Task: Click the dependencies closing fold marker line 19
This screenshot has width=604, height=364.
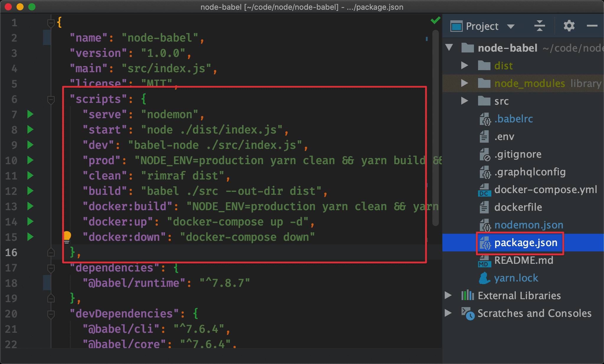Action: (x=51, y=298)
